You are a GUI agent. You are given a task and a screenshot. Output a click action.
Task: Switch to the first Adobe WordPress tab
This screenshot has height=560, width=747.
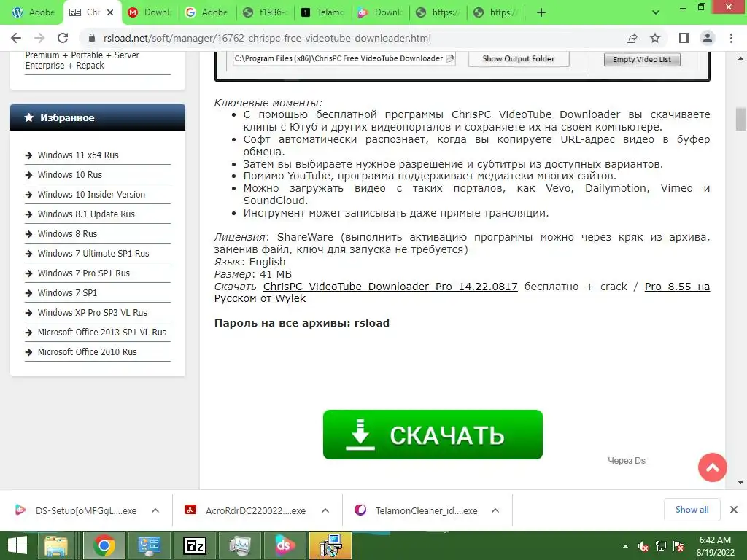click(32, 12)
